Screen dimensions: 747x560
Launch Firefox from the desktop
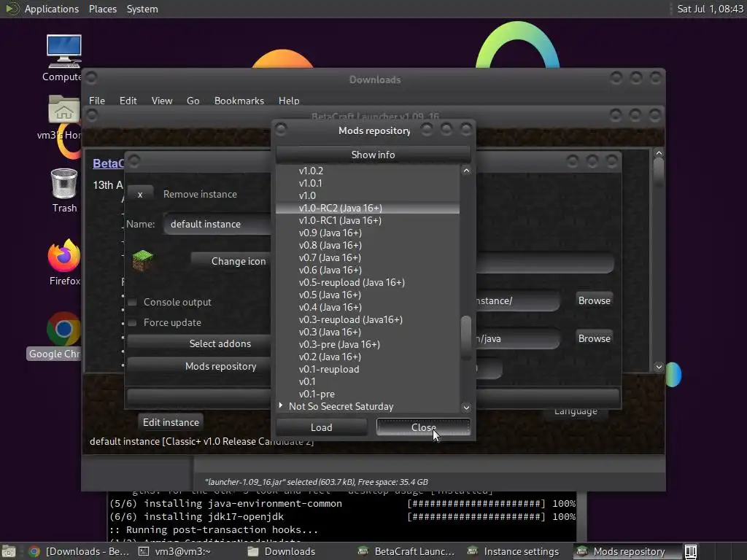coord(64,256)
